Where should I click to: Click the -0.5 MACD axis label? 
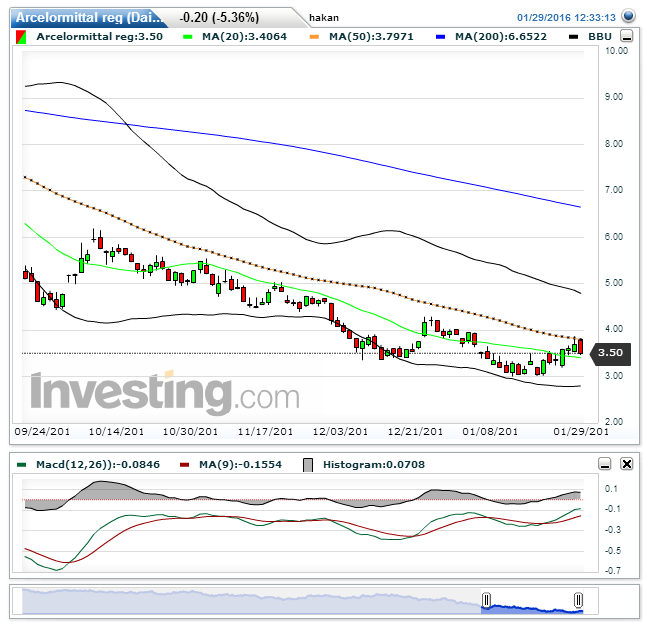point(613,550)
